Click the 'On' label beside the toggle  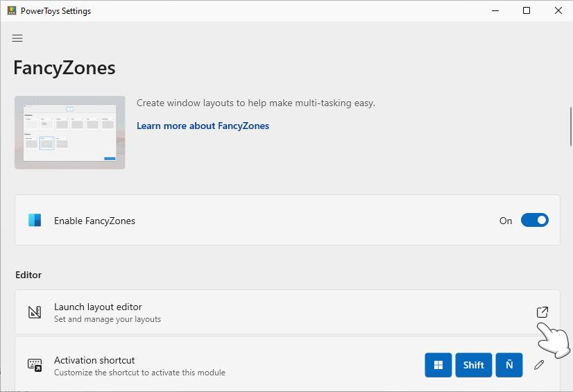(x=506, y=221)
